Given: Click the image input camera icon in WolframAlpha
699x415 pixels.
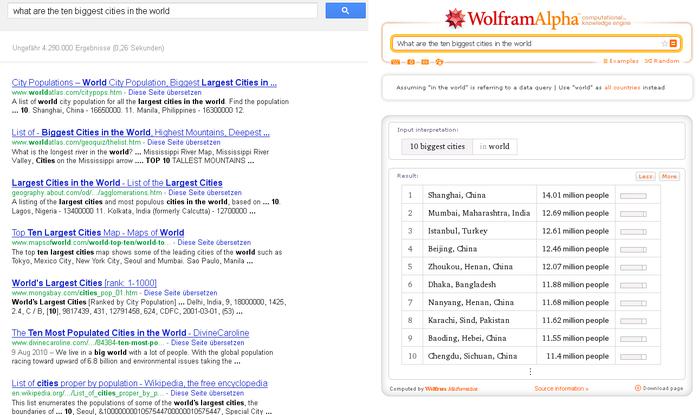Looking at the screenshot, I should pyautogui.click(x=411, y=62).
